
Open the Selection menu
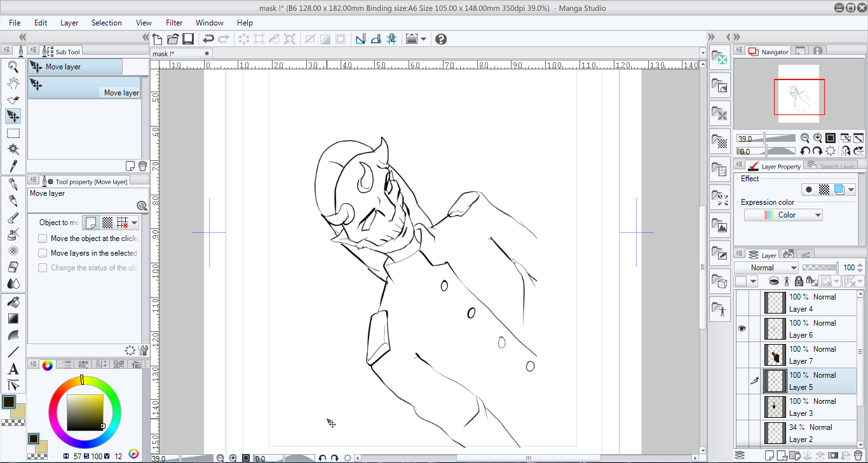click(106, 23)
